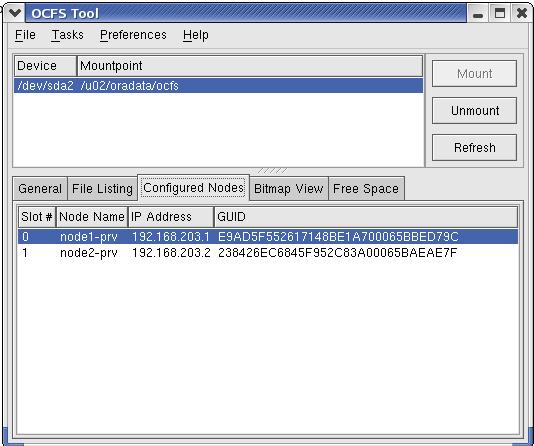
Task: Switch to the Bitmap View tab
Action: tap(288, 189)
